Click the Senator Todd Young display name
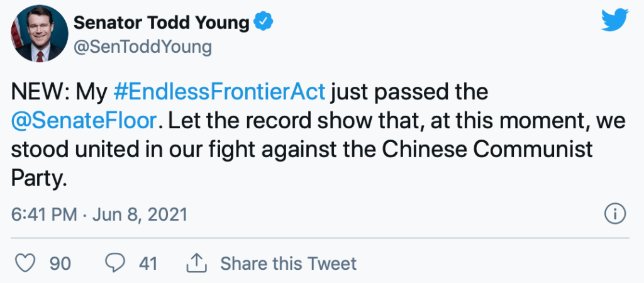This screenshot has height=283, width=644. coord(161,23)
